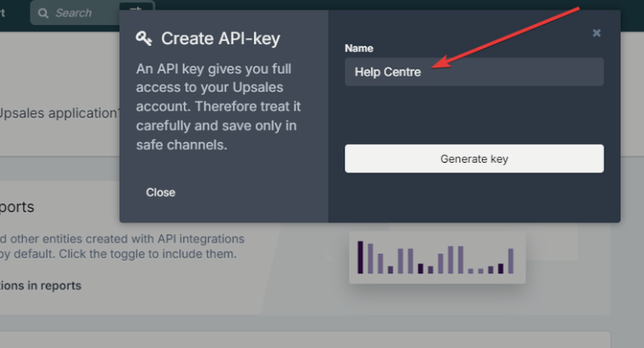Open the partially visible 'rt' top menu item

(3, 13)
